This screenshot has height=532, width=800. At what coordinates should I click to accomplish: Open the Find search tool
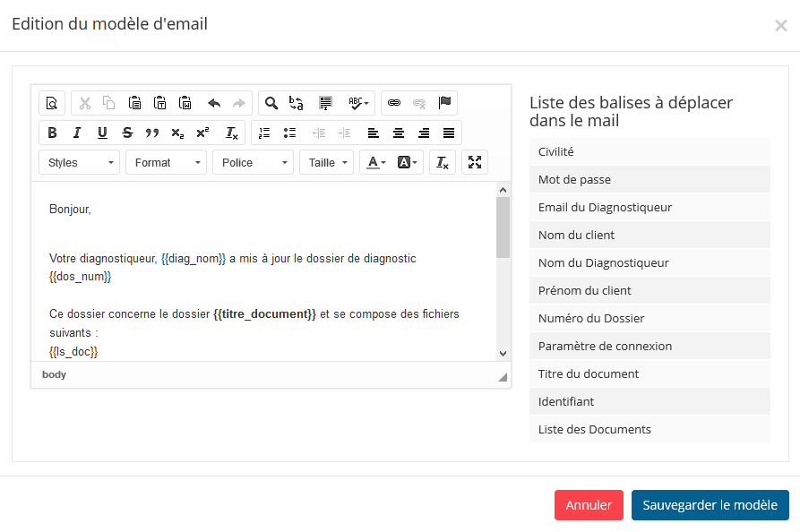click(x=271, y=103)
